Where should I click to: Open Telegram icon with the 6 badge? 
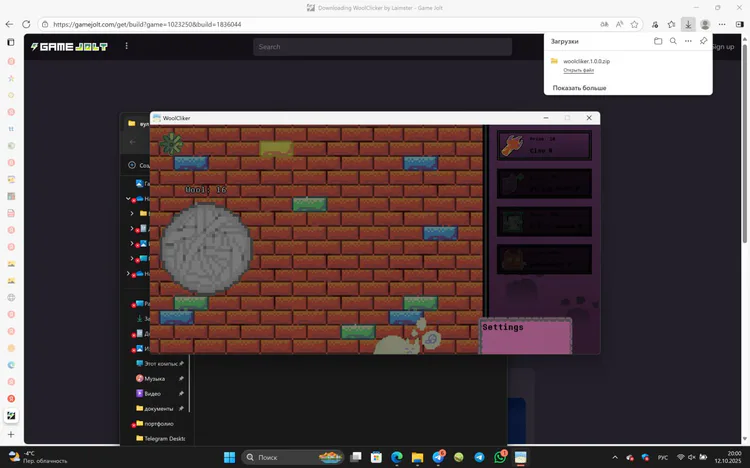438,457
